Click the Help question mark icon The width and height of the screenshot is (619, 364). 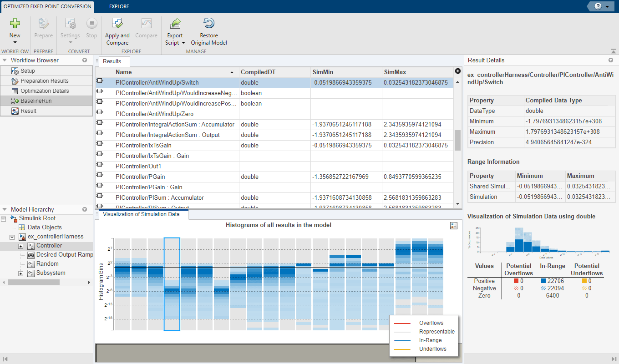(x=597, y=6)
